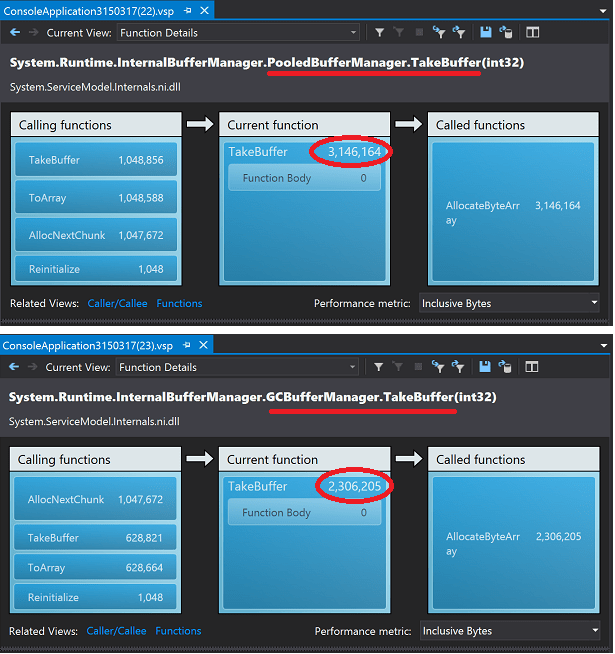Click the back arrow in the (22).vsp report toolbar
Viewport: 615px width, 654px height.
point(15,32)
